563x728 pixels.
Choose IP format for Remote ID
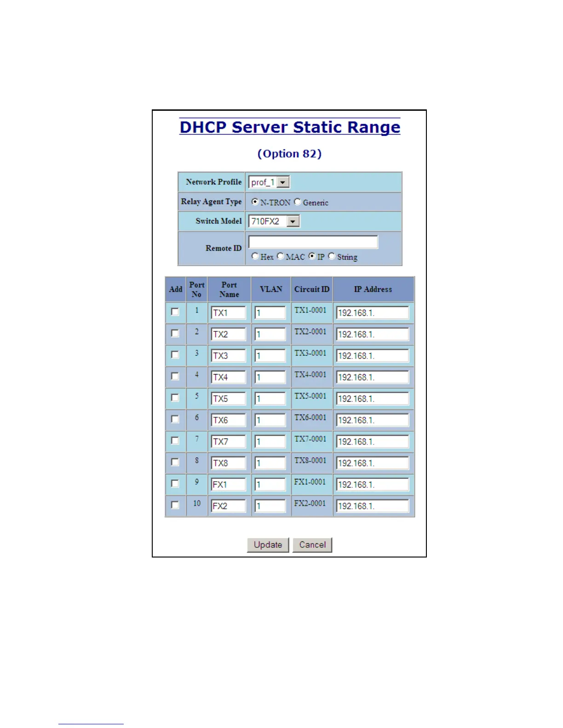tap(312, 256)
